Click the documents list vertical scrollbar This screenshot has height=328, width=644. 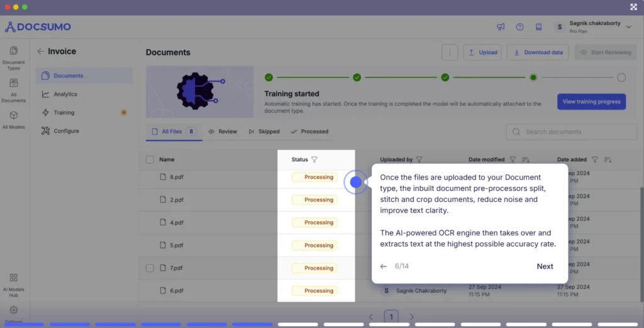[x=641, y=244]
